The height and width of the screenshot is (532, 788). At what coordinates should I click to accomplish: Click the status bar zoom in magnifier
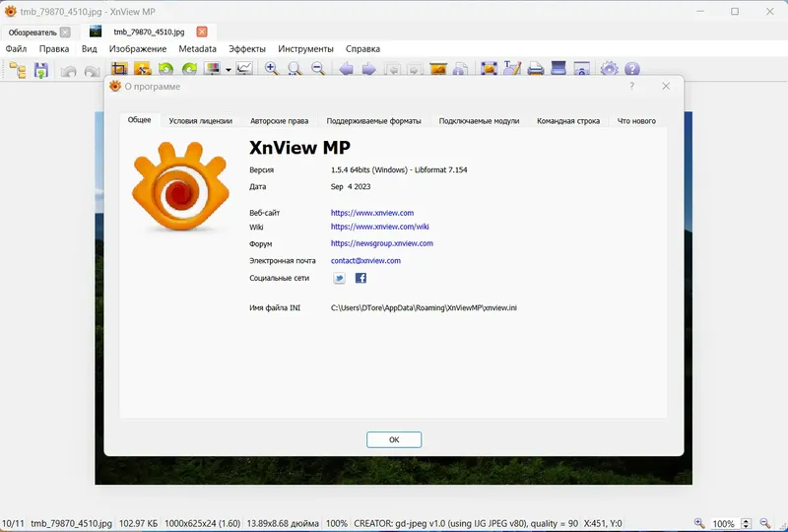pos(699,523)
